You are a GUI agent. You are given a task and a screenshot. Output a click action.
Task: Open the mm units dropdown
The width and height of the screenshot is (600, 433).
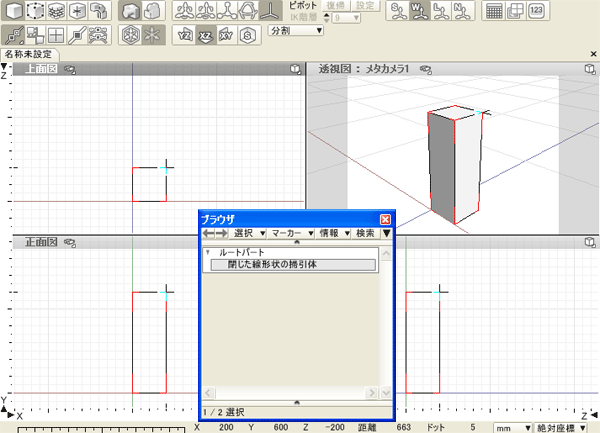point(513,428)
